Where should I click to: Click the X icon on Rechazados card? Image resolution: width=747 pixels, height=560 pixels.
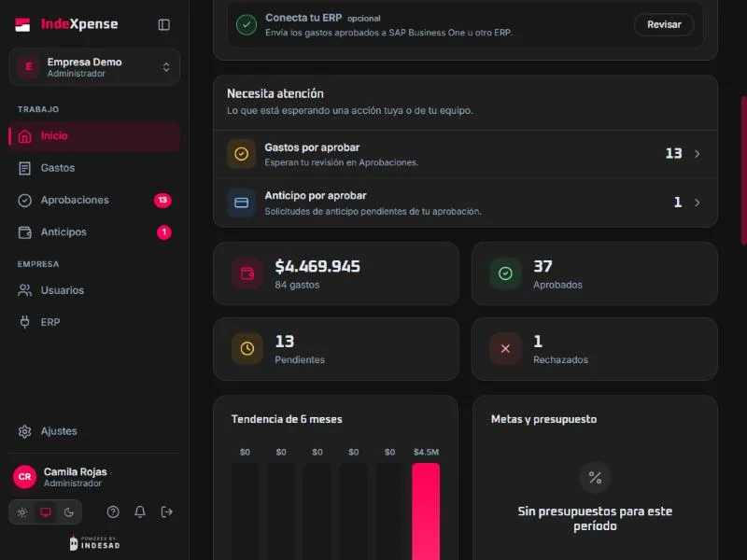505,348
